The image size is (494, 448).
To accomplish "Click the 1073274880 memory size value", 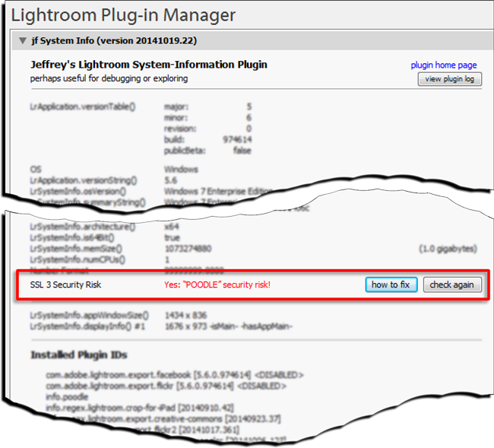I will (x=188, y=249).
